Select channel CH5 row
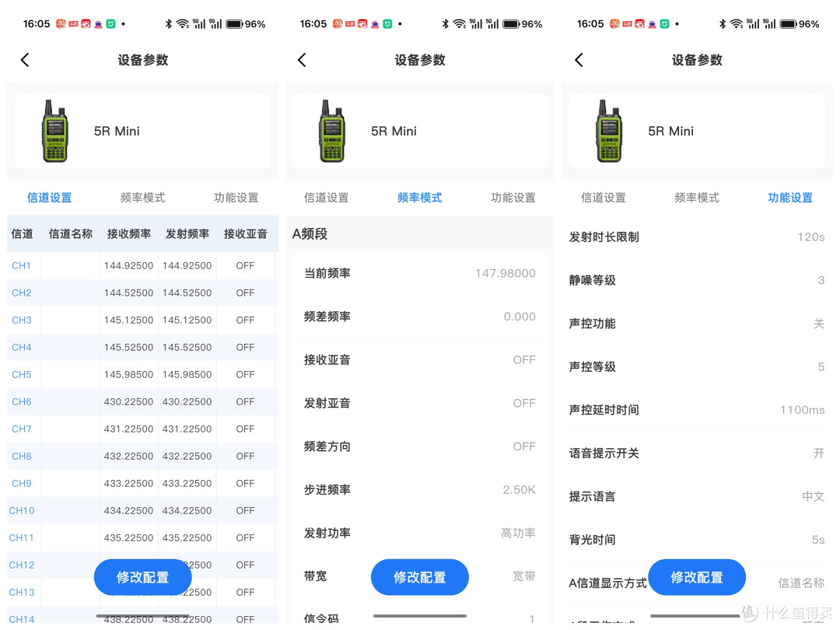 pos(142,374)
